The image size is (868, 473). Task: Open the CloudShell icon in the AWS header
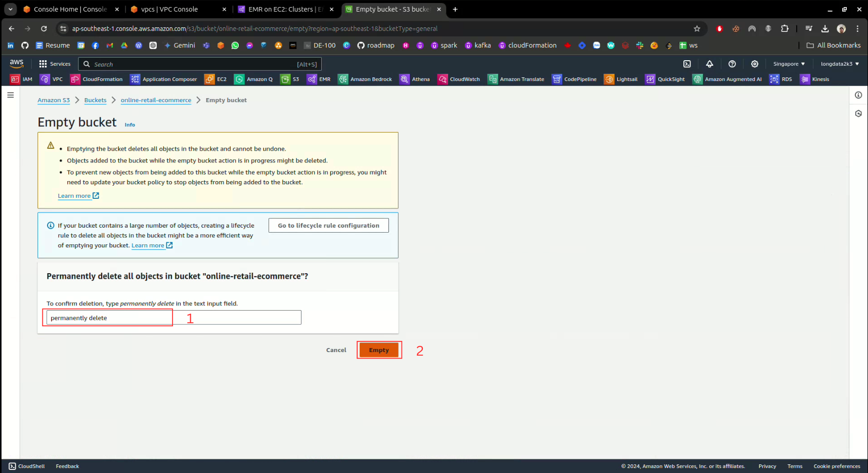[x=687, y=64]
